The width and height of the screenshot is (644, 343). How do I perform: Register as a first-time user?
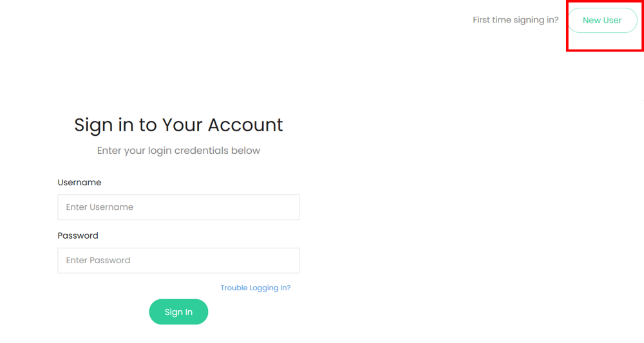(602, 21)
